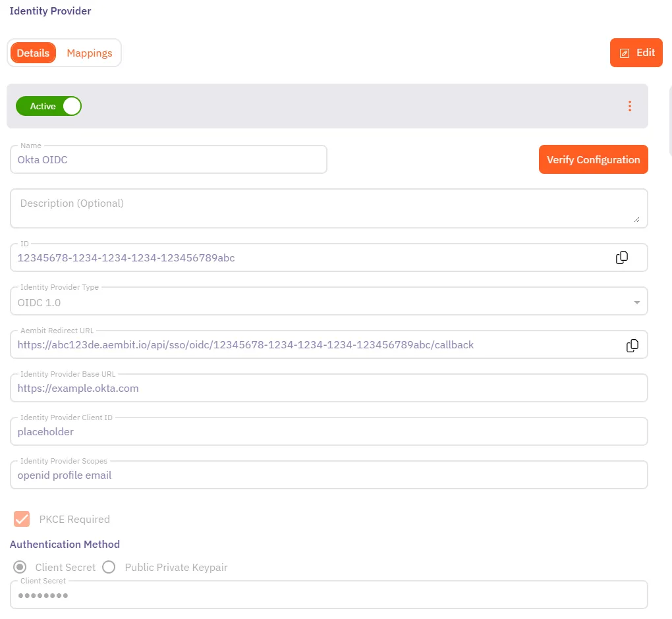Click the Name field containing Okta OIDC
672x619 pixels.
pyautogui.click(x=169, y=160)
